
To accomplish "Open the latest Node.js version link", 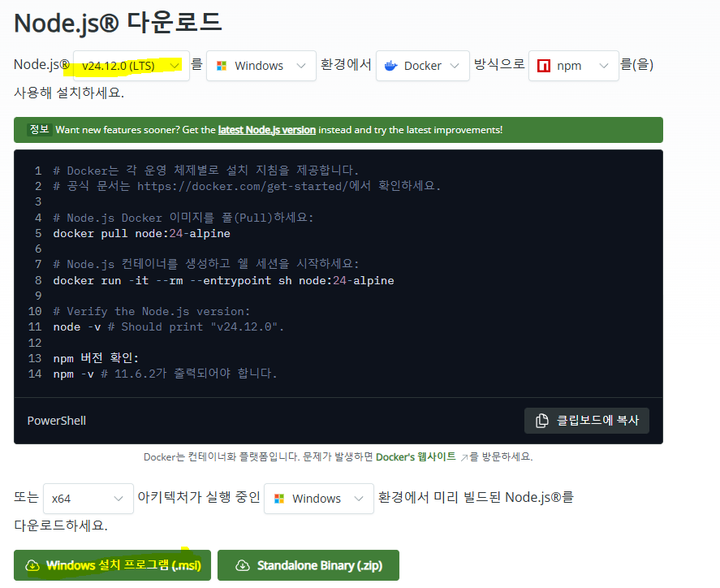I will (266, 130).
